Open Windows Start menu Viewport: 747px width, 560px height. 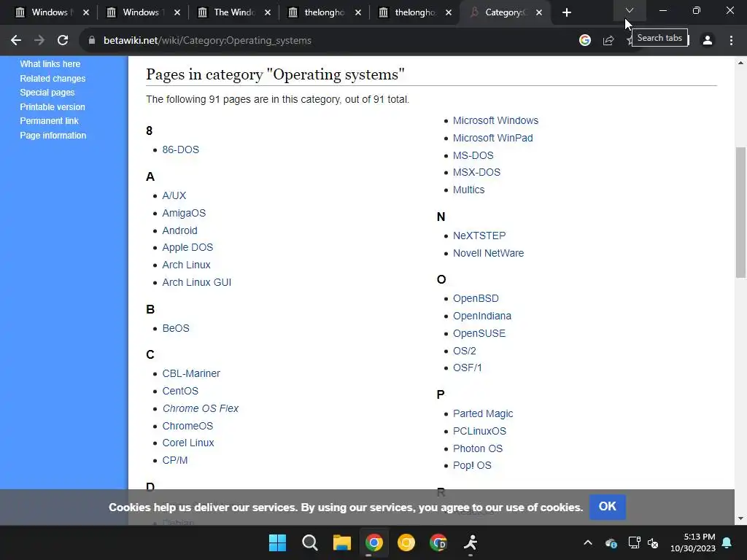277,542
